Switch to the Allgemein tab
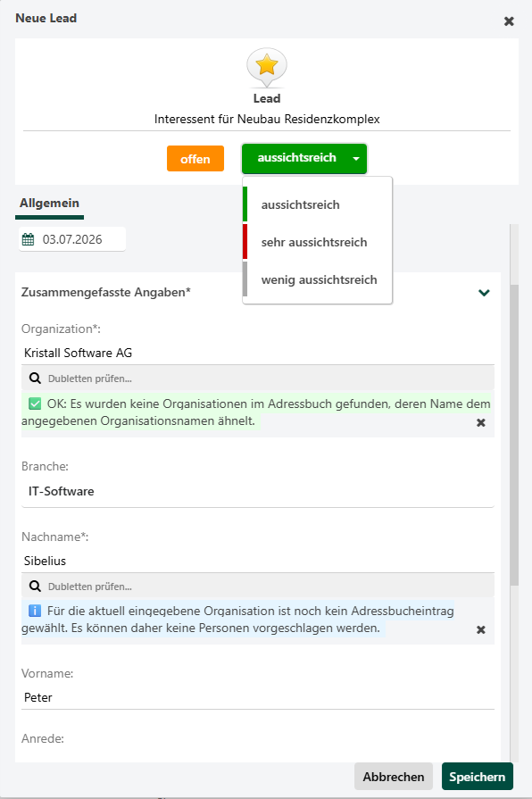The width and height of the screenshot is (532, 799). pos(49,204)
